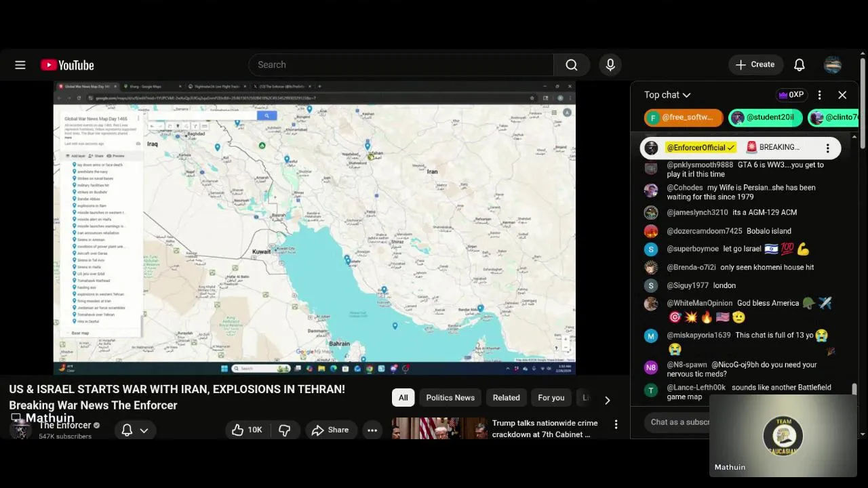Select the For you chip
Viewport: 868px width, 488px height.
coord(551,398)
